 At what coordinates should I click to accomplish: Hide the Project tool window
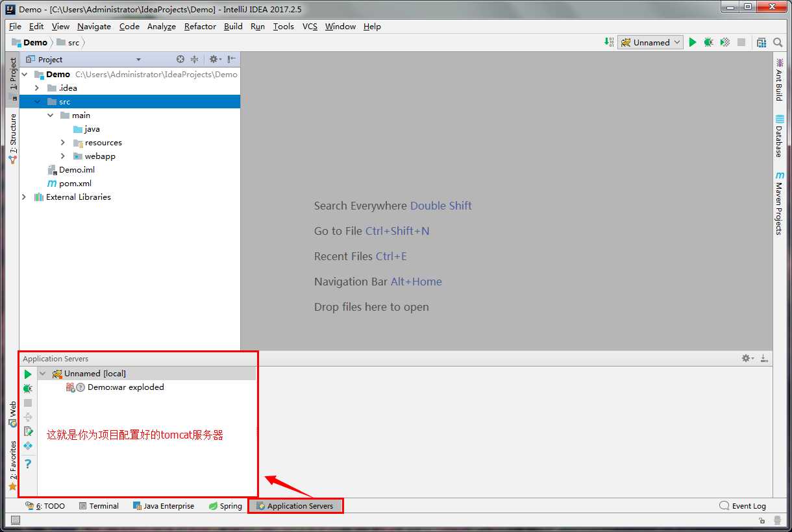click(x=231, y=59)
